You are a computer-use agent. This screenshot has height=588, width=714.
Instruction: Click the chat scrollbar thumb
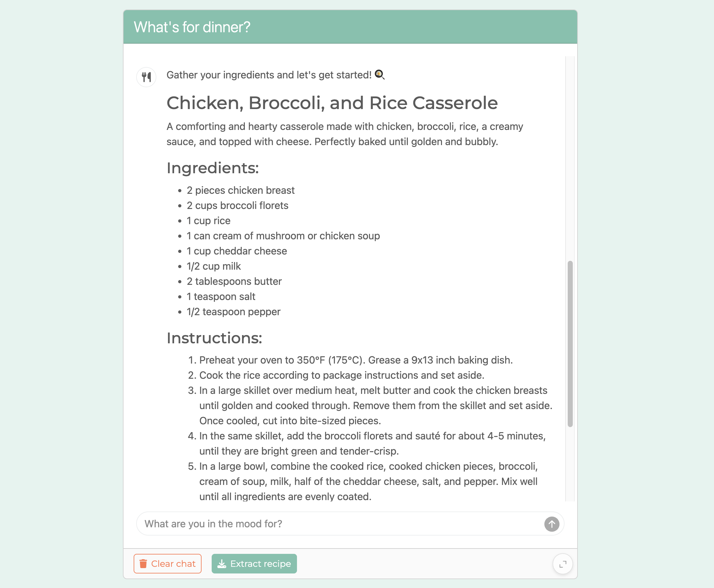(x=570, y=343)
